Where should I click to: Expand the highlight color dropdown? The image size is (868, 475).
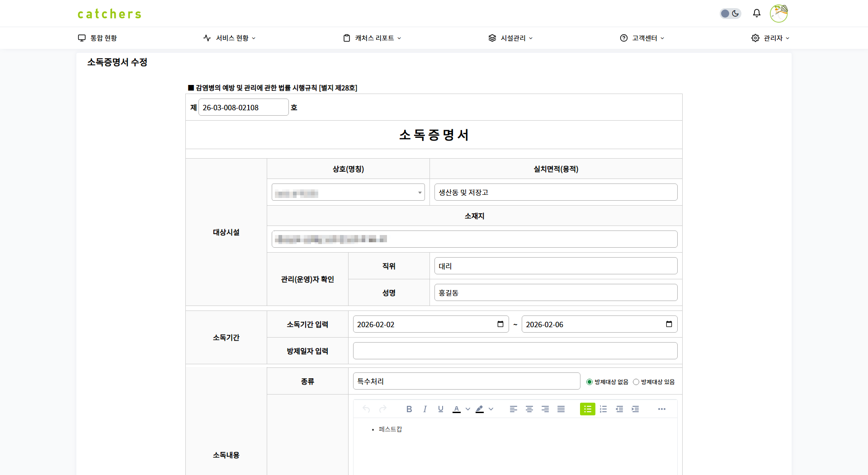pyautogui.click(x=492, y=409)
